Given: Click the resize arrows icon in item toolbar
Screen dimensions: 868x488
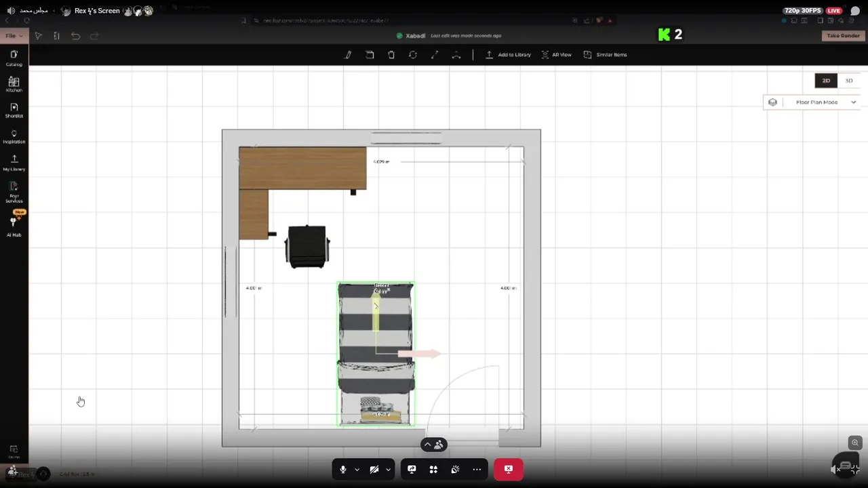Looking at the screenshot, I should 435,55.
